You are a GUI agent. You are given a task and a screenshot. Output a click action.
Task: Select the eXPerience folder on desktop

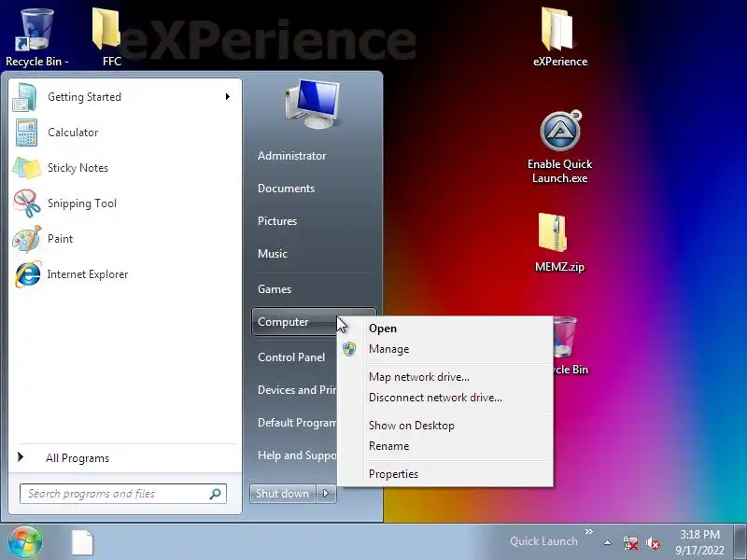click(560, 37)
